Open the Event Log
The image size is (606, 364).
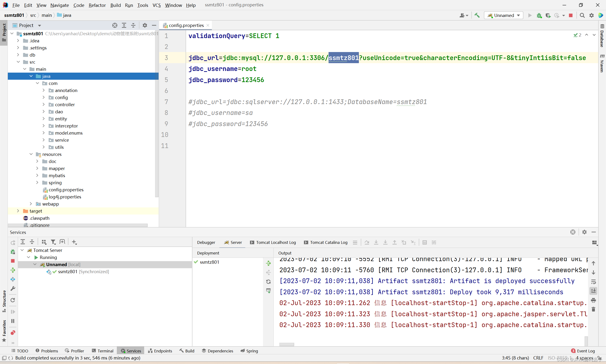[x=583, y=351]
